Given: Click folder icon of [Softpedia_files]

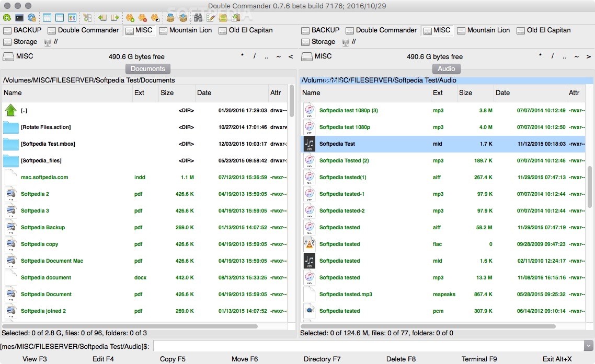Looking at the screenshot, I should coord(10,160).
